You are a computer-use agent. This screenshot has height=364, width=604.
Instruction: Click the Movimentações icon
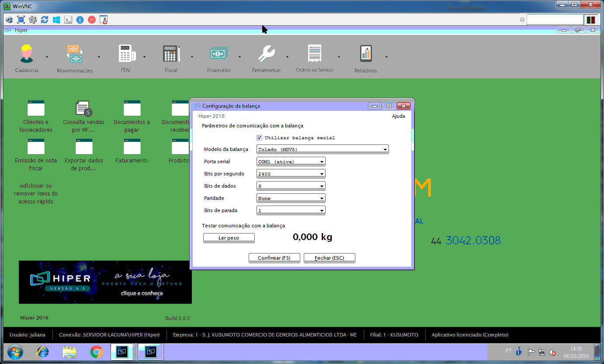[75, 54]
